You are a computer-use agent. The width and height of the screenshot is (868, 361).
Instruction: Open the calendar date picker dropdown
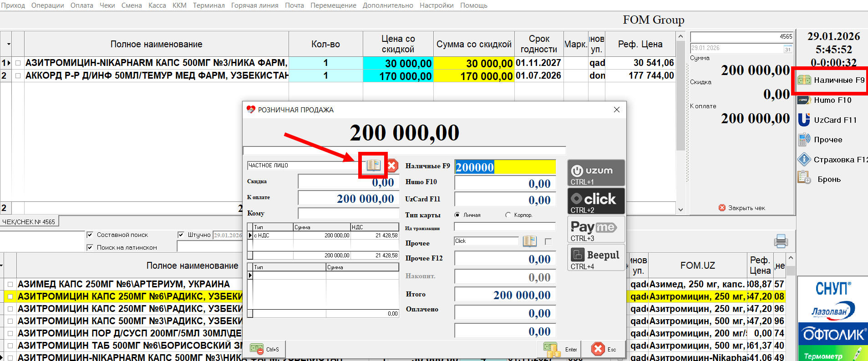(787, 49)
